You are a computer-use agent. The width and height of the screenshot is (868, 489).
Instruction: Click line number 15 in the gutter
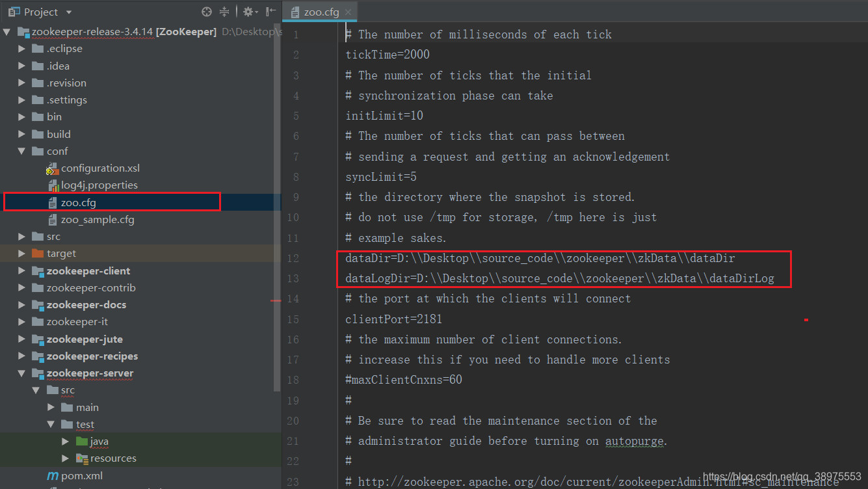point(293,319)
